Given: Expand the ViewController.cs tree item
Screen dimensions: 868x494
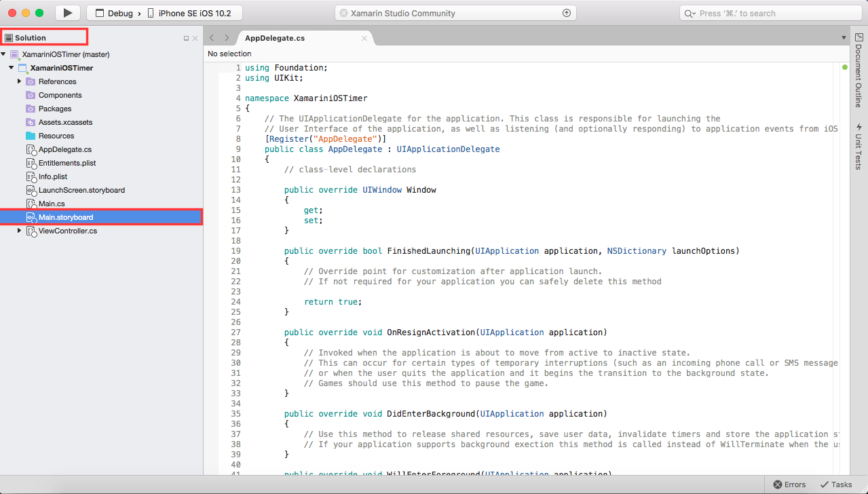Looking at the screenshot, I should tap(19, 231).
